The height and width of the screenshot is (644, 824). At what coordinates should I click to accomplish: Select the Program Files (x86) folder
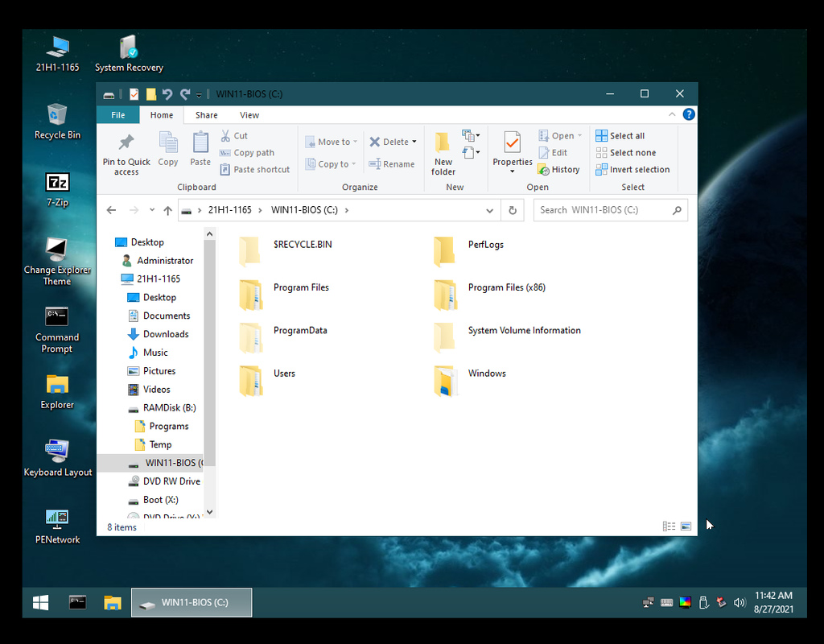[x=490, y=295]
